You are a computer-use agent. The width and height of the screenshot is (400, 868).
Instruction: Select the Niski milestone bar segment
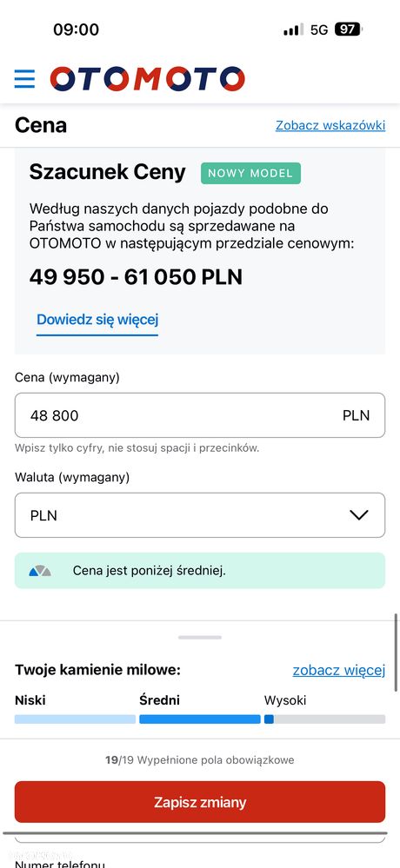(x=75, y=719)
